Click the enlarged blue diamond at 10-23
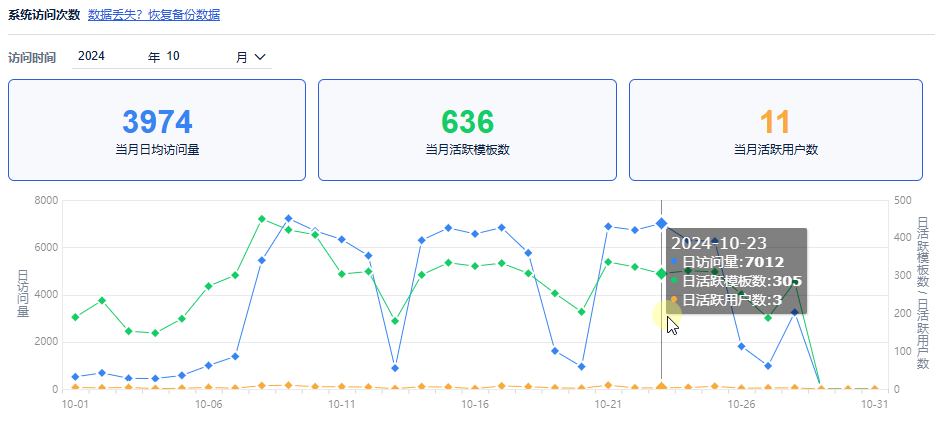Image resolution: width=935 pixels, height=429 pixels. click(x=661, y=224)
